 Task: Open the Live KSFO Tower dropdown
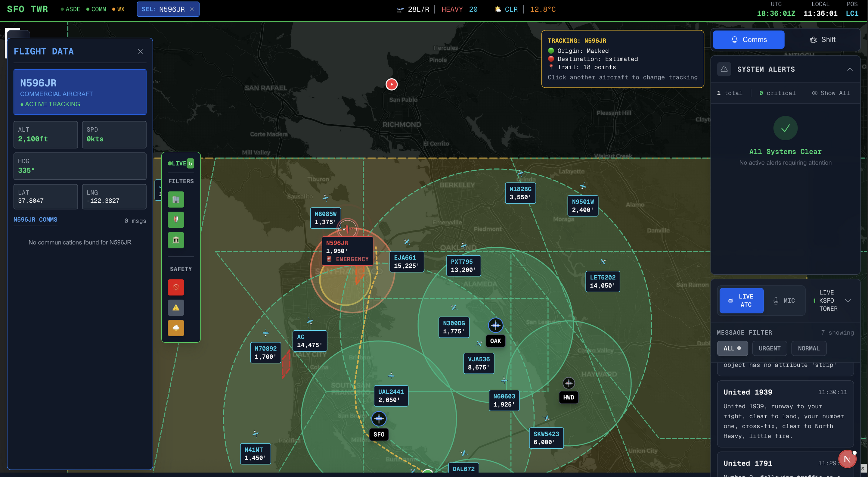click(848, 300)
